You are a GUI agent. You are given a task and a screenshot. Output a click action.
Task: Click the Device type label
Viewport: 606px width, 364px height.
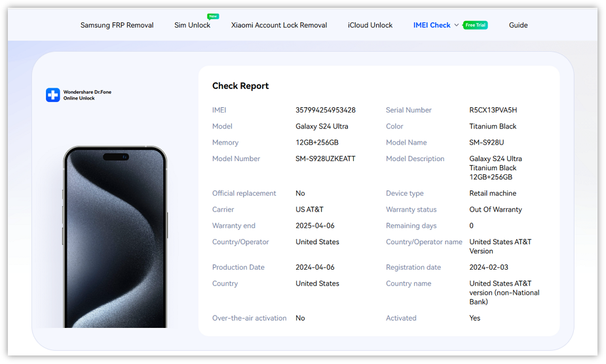click(405, 193)
